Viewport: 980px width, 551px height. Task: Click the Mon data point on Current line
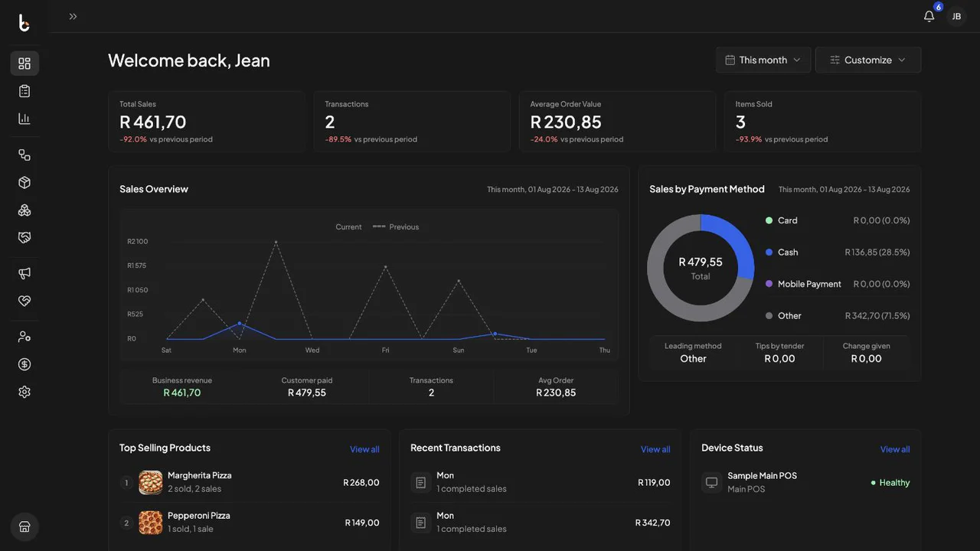click(240, 324)
